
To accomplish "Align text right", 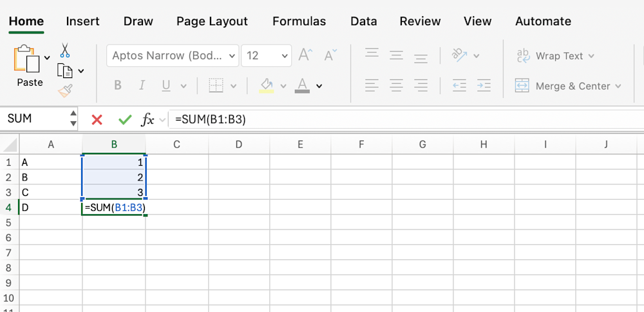I will click(x=421, y=86).
